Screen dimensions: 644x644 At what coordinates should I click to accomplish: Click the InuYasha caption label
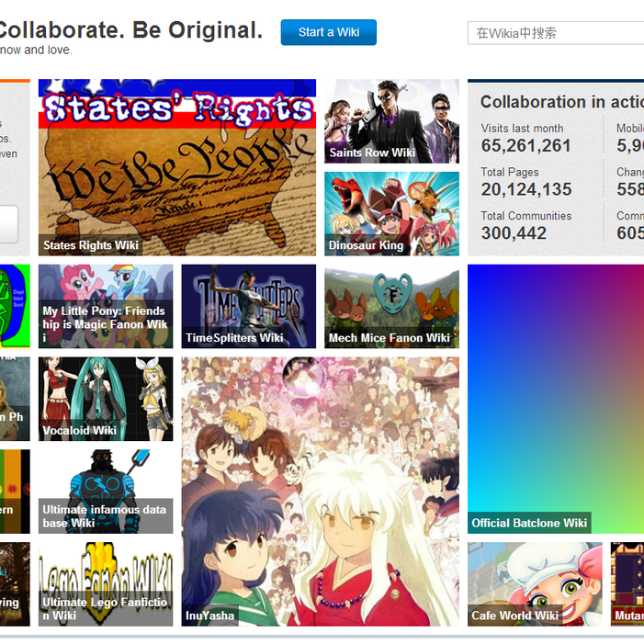pyautogui.click(x=209, y=616)
